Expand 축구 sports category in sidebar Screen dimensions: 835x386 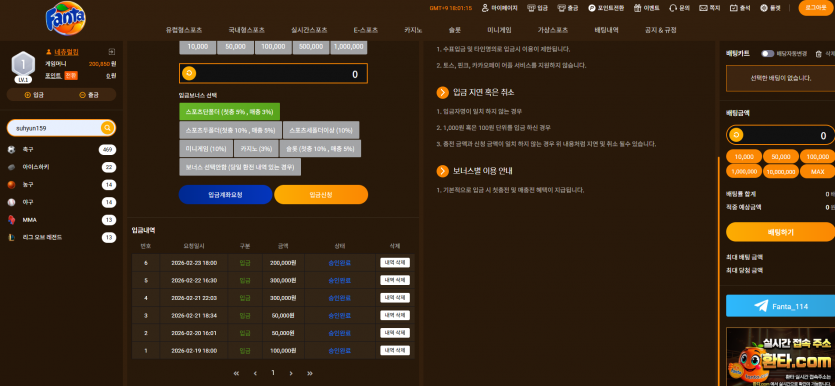(61, 150)
